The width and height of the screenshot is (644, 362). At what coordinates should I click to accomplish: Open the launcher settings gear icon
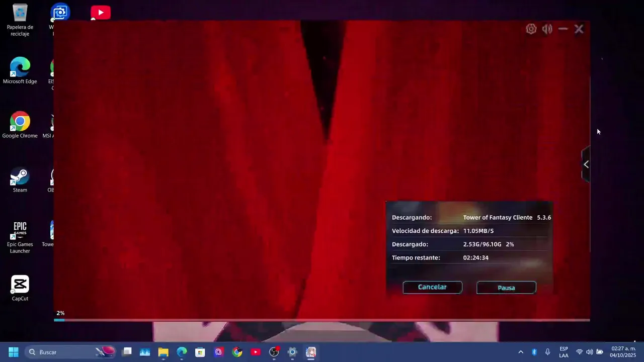point(531,29)
